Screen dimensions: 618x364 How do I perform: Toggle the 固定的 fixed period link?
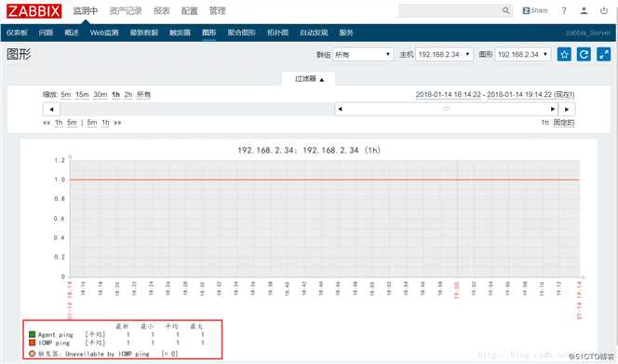pyautogui.click(x=564, y=123)
